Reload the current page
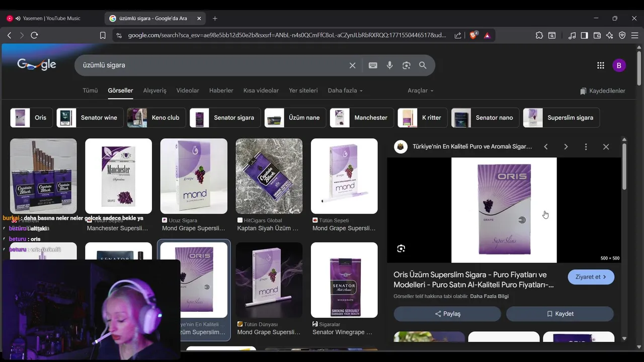Screen dimensions: 644x362 (34, 35)
